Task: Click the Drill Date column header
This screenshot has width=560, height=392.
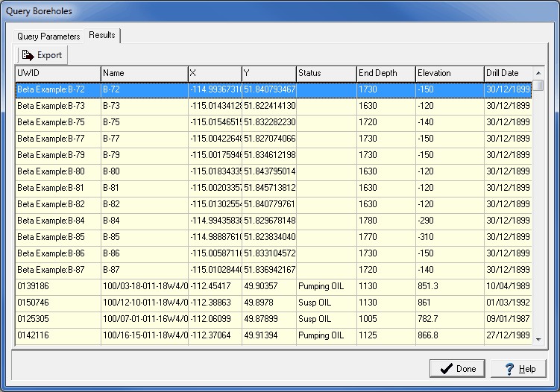Action: click(508, 73)
